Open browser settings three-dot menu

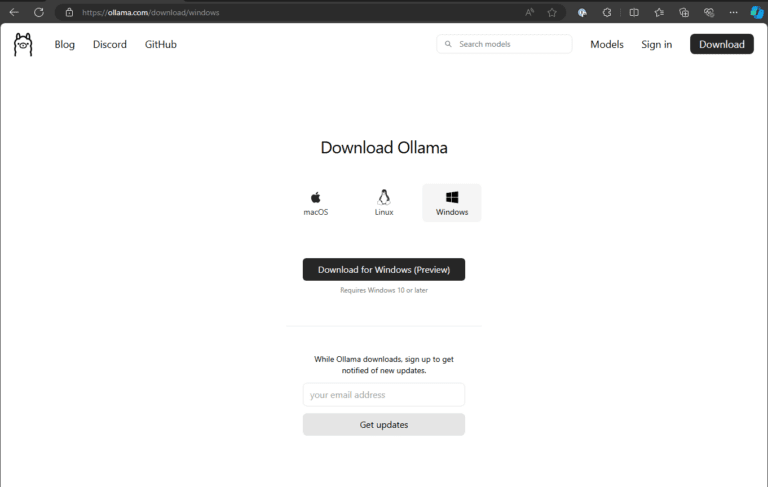point(733,12)
